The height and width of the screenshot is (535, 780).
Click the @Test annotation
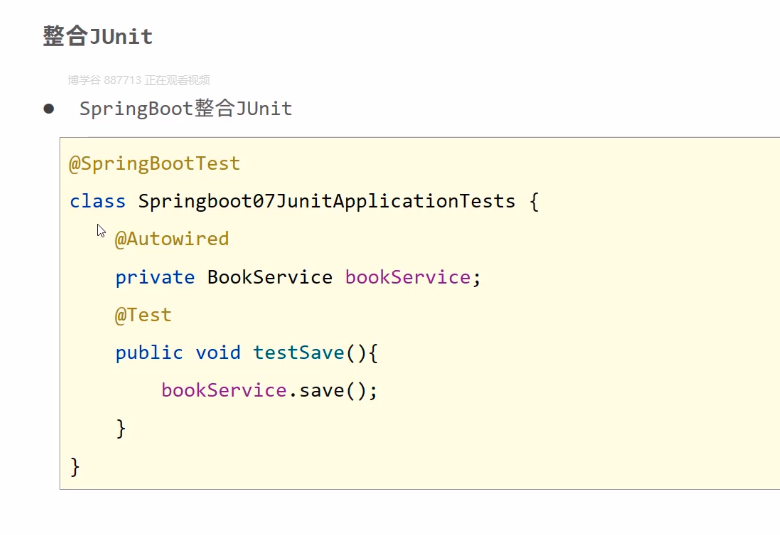[143, 315]
